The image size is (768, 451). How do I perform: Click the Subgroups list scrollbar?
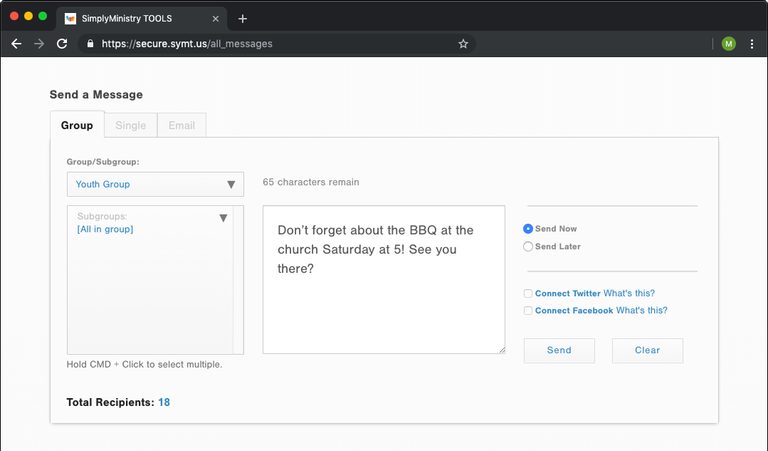[238, 280]
